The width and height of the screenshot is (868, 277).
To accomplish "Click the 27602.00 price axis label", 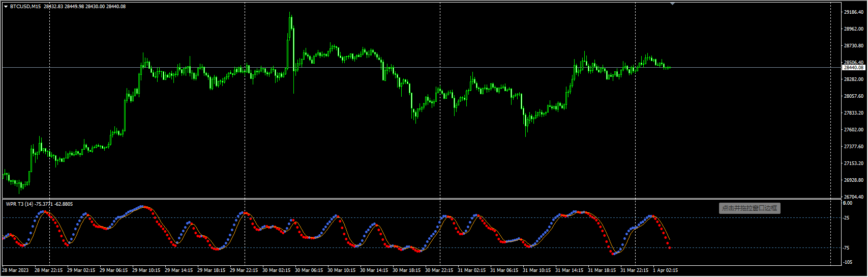I will click(x=854, y=130).
